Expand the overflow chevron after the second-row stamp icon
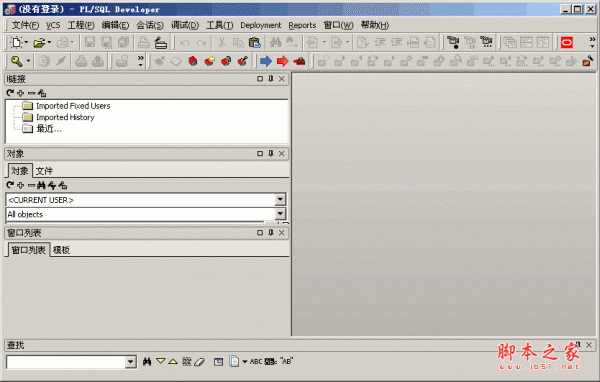Screen dimensions: 600x382 coord(140,60)
